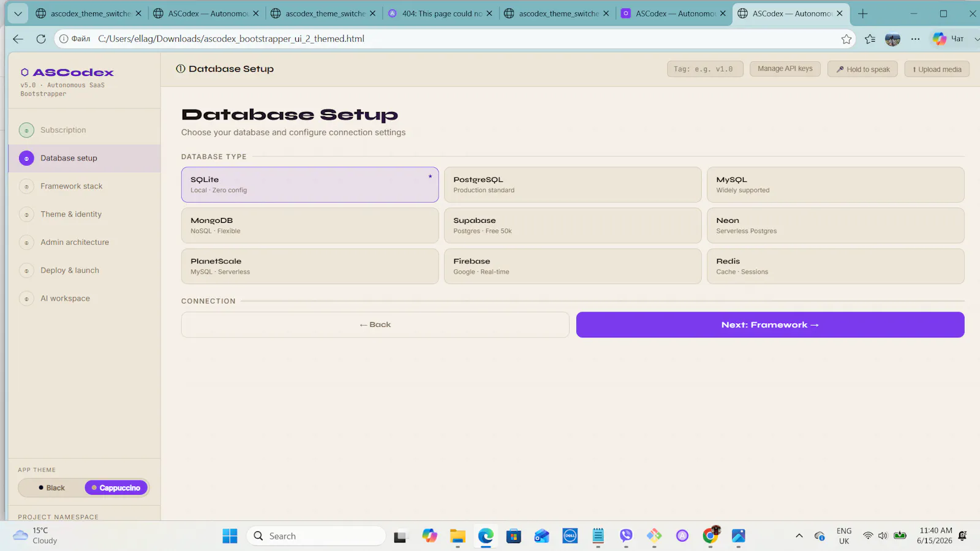Switch to the 404 page tab
980x551 pixels.
pos(441,13)
